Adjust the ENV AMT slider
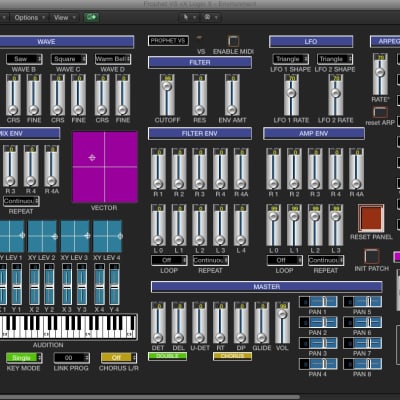 232,95
